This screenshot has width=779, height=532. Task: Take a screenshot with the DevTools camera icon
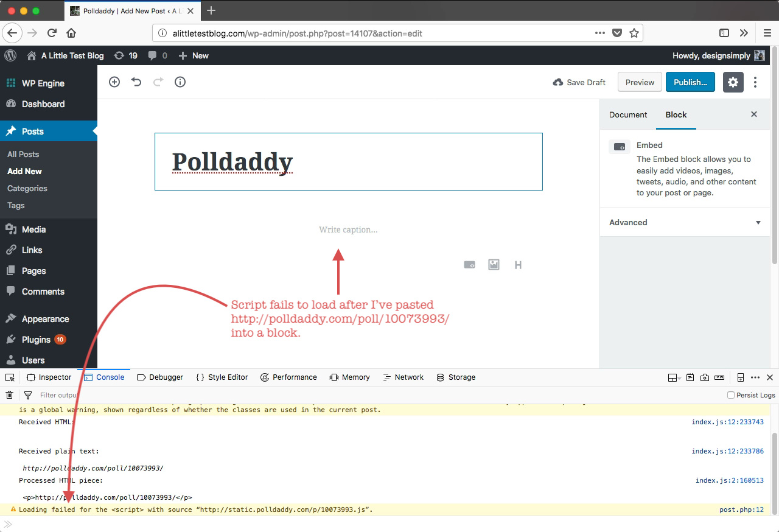705,377
